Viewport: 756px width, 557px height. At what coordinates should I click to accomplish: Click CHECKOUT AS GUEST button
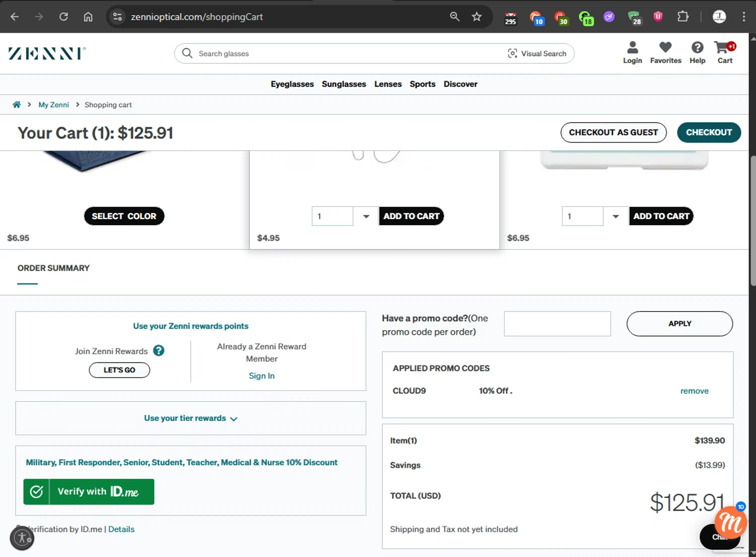tap(613, 133)
